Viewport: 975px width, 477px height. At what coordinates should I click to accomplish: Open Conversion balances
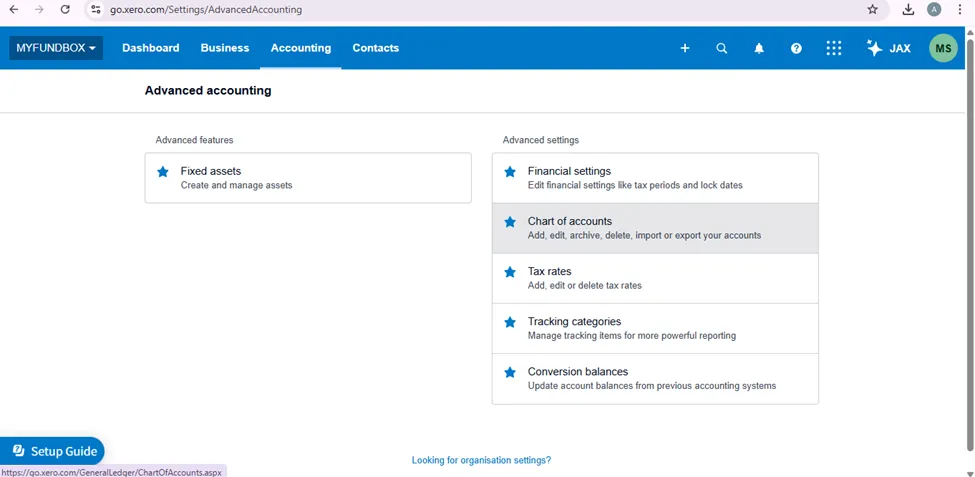pos(655,379)
